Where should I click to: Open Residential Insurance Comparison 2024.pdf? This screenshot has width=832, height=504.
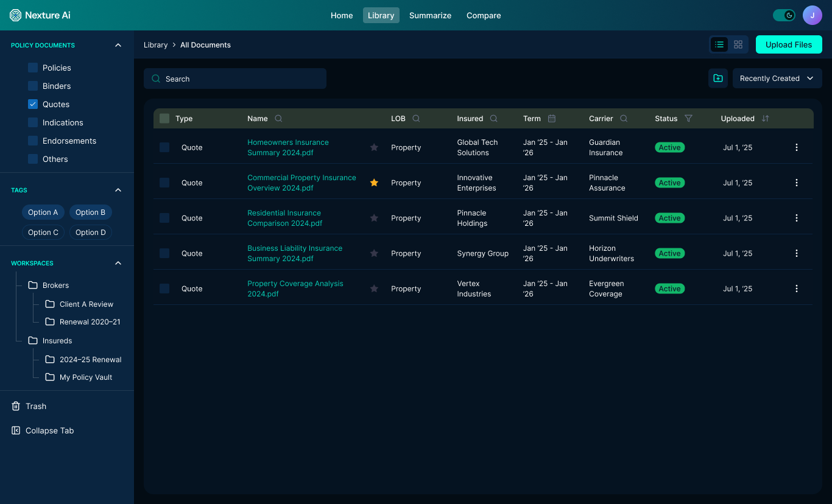[x=285, y=218]
